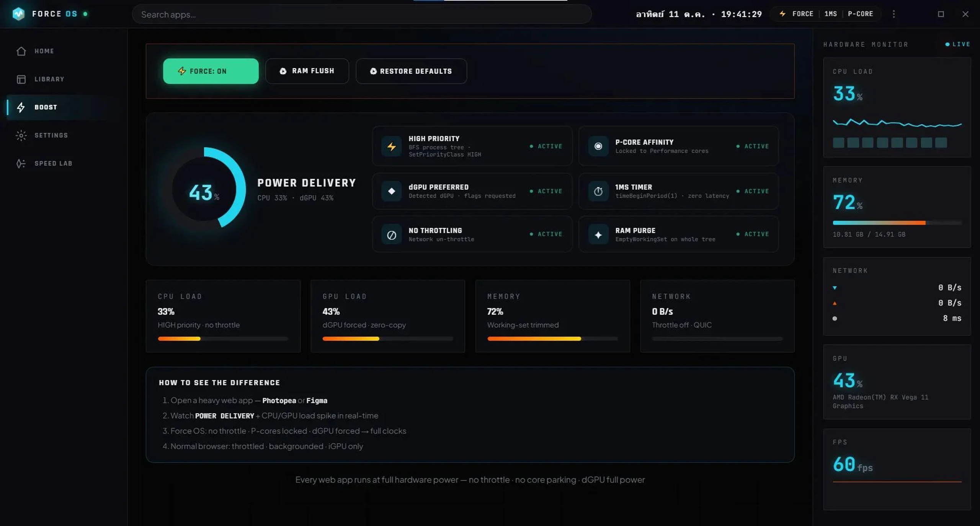Toggle the FORCE: ON button
Viewport: 980px width, 526px height.
point(211,71)
